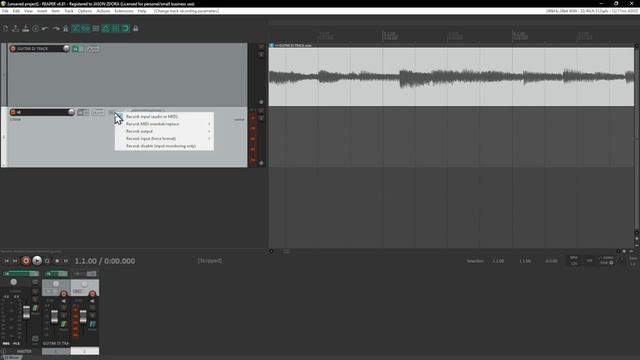
Task: Choose Record: disable (input monitoring only)
Action: 164,146
